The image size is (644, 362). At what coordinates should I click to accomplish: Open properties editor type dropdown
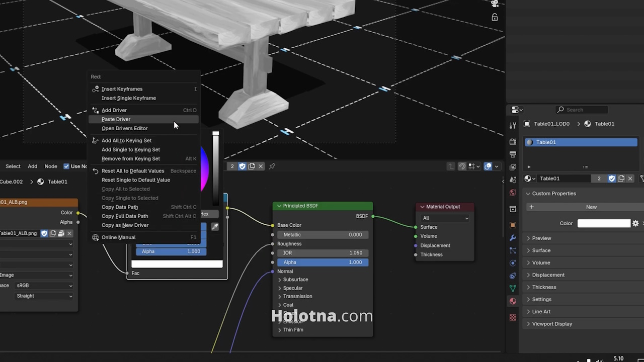click(517, 110)
